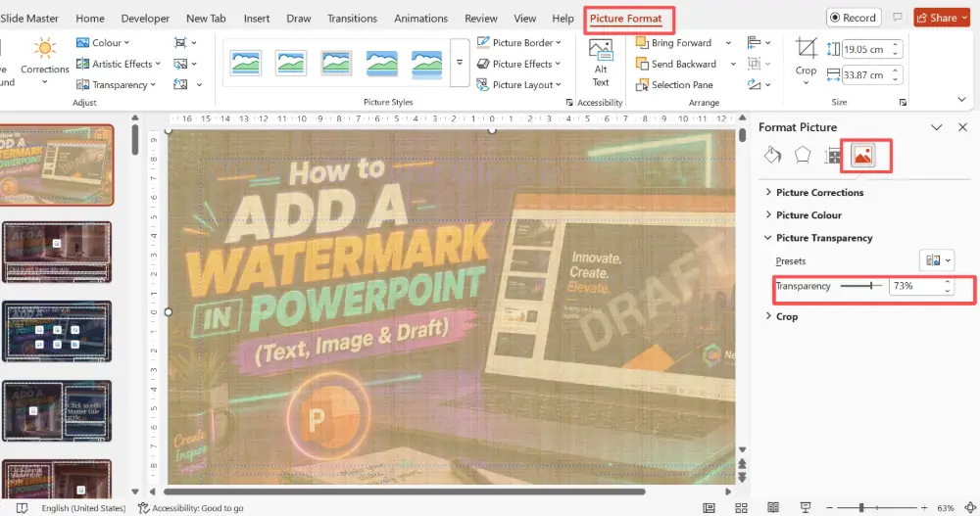This screenshot has height=516, width=980.
Task: Open the Picture Border menu
Action: 518,42
